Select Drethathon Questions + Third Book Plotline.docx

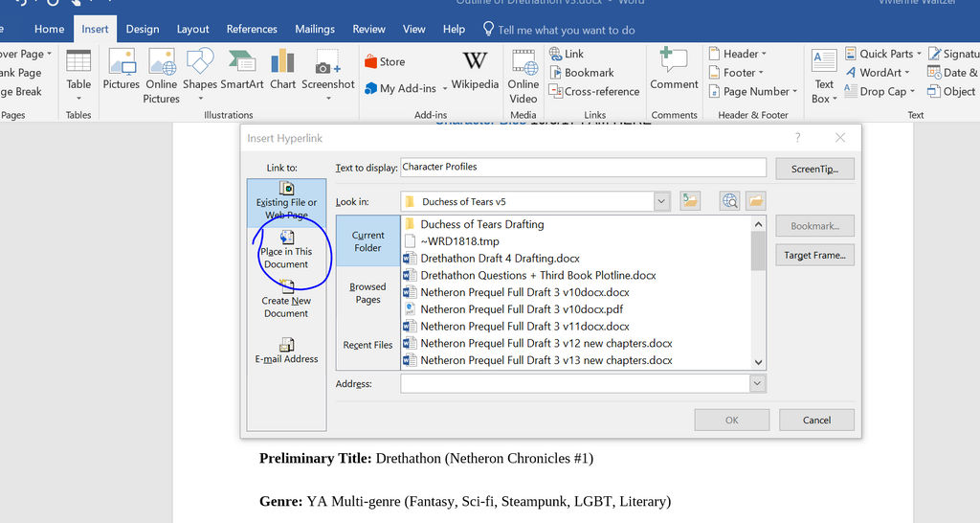(530, 275)
